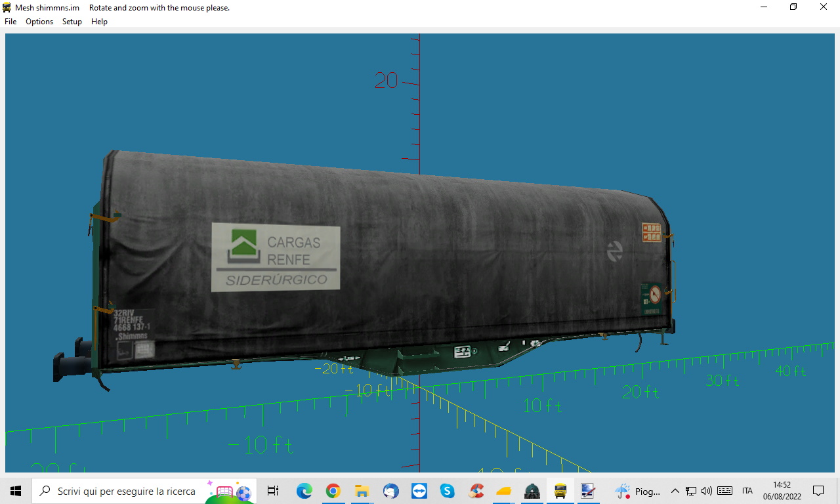Open Skype from taskbar

click(x=448, y=490)
